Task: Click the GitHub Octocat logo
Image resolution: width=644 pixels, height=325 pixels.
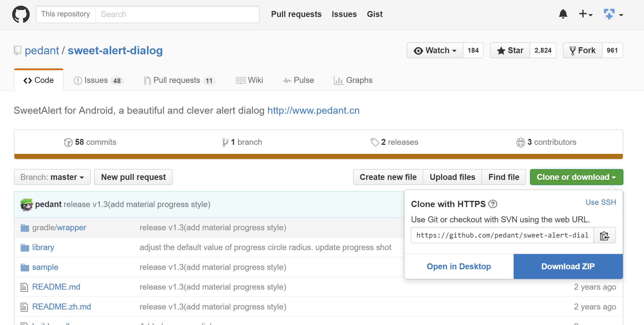Action: (21, 14)
